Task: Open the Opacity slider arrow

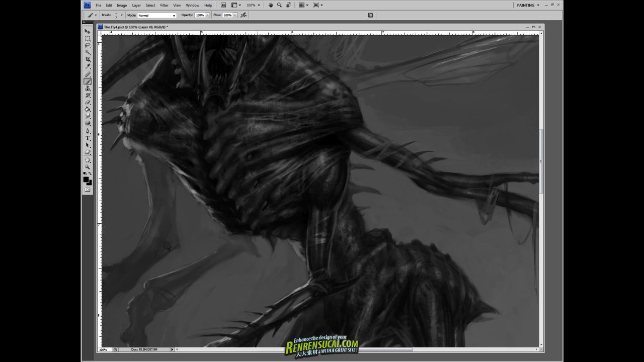Action: pyautogui.click(x=208, y=15)
